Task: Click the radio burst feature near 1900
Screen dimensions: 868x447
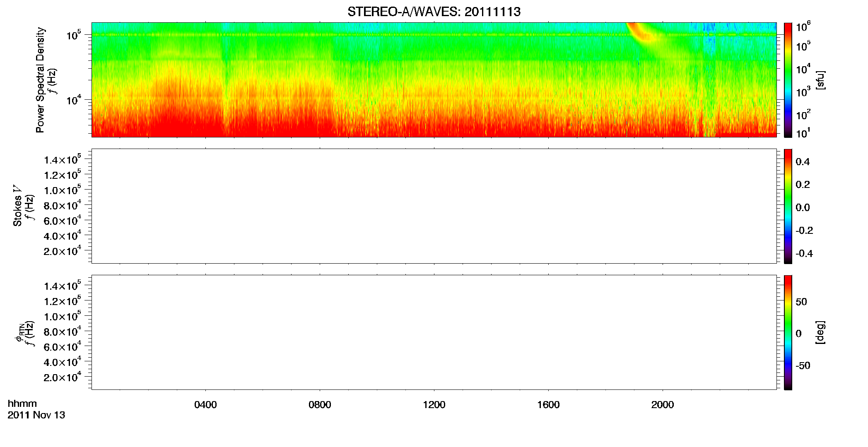Action: tap(643, 34)
